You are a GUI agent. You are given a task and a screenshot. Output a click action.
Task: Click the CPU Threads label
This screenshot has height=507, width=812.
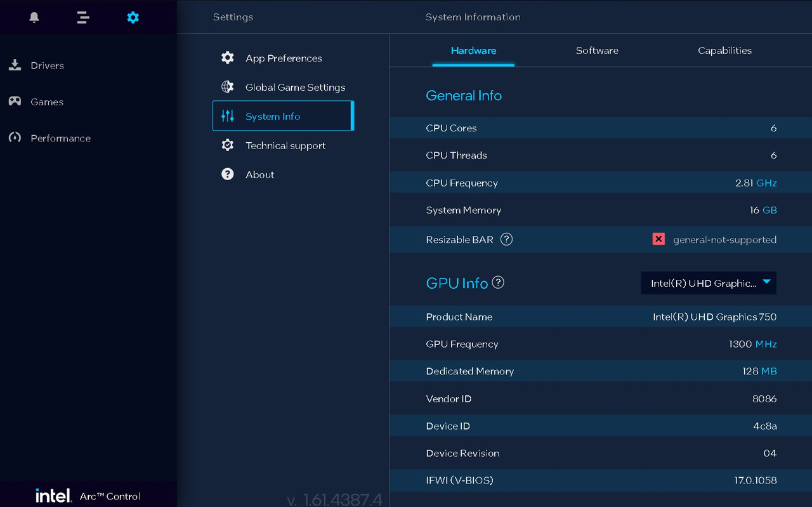[456, 155]
